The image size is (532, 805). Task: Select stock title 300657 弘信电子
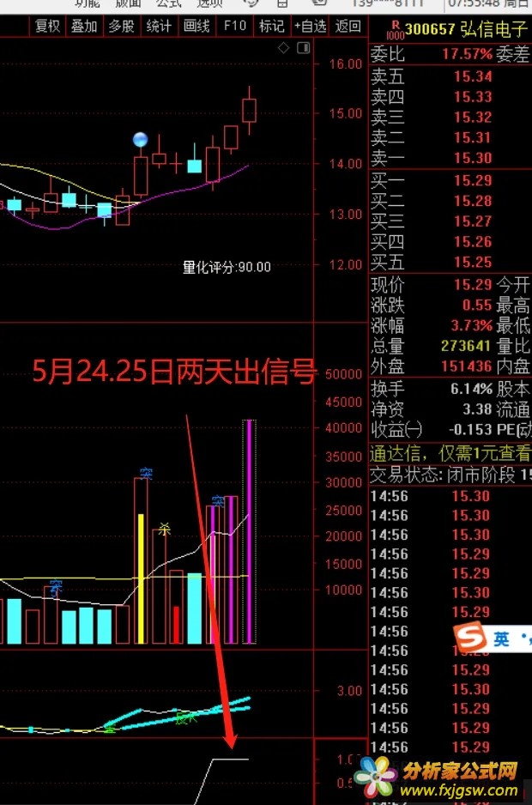click(x=466, y=30)
